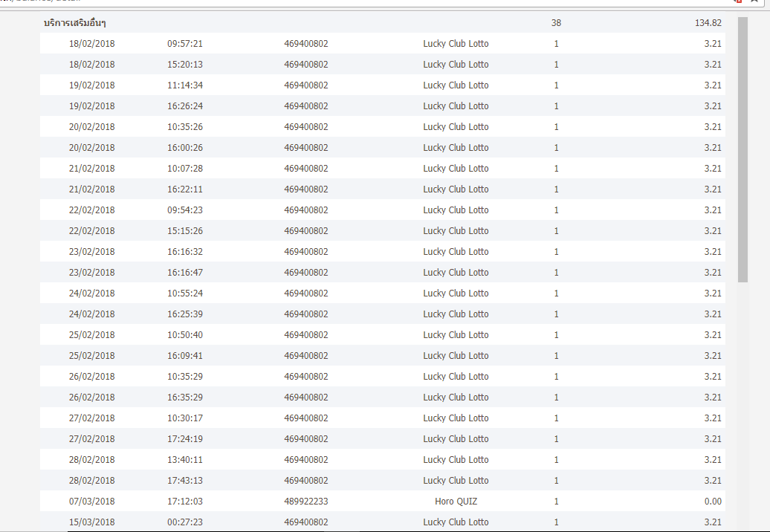Click the time 10:30:17

pos(185,418)
